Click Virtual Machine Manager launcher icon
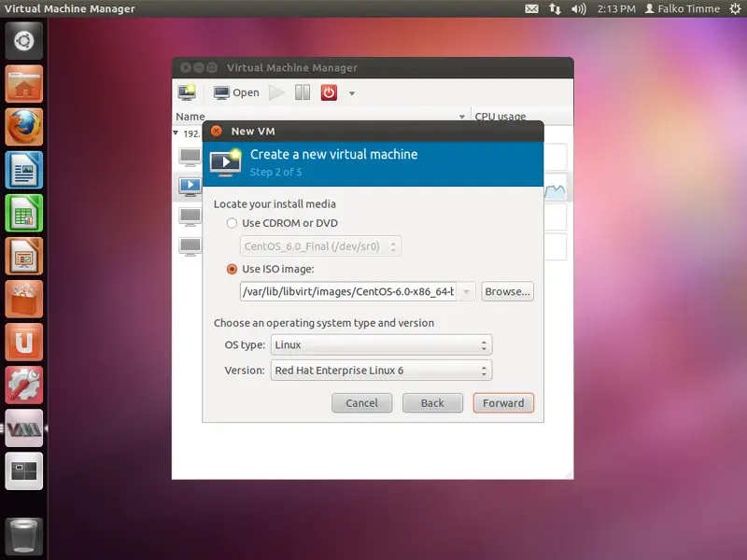 (24, 428)
